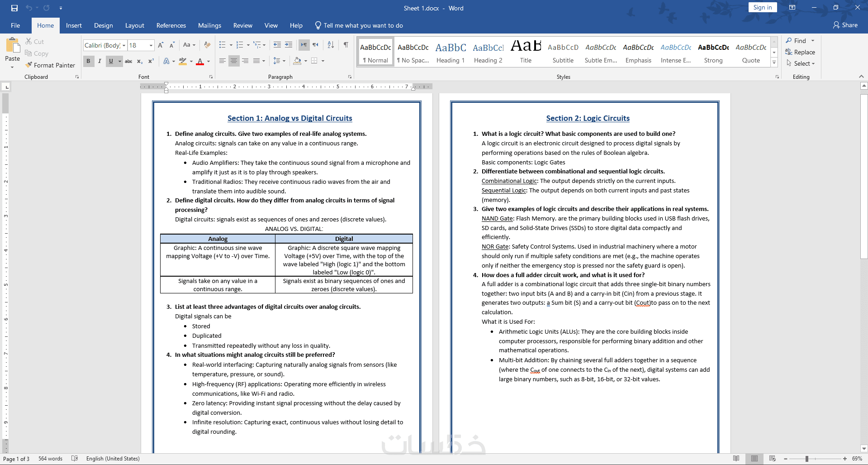
Task: Open the Select dropdown in Editing group
Action: point(801,63)
